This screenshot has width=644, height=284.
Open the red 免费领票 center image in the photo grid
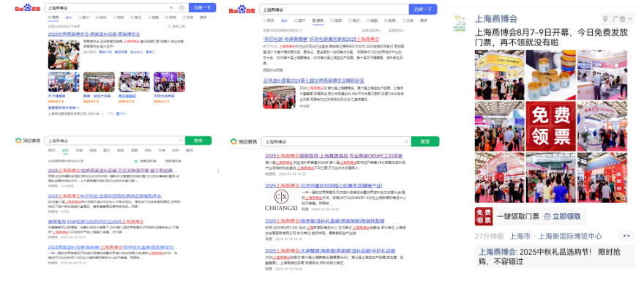550,126
